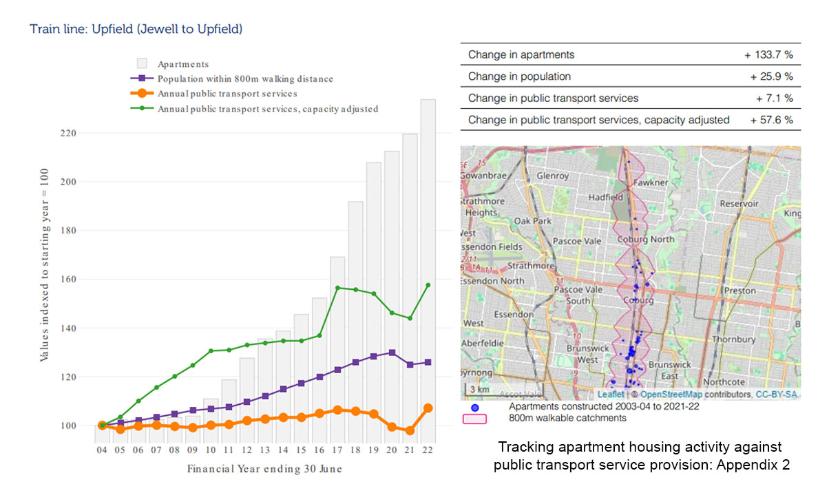Viewport: 840px width, 504px height.
Task: Click the Preston label on the map
Action: click(739, 291)
